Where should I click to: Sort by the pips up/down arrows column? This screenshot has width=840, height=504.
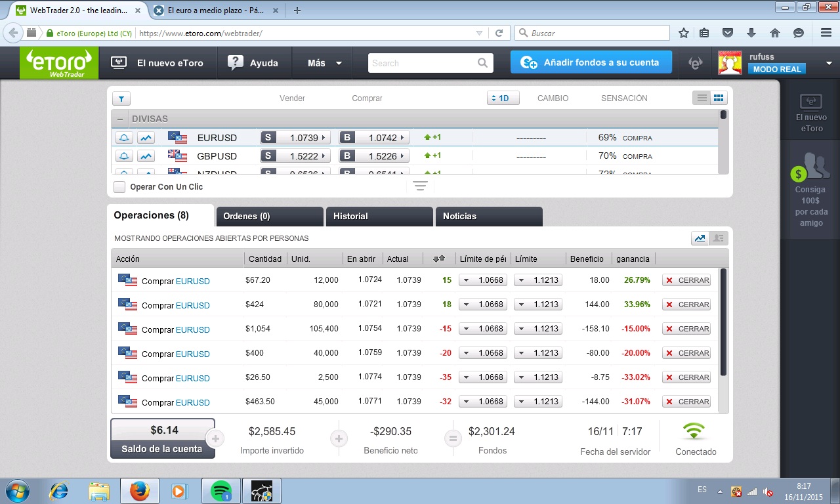tap(439, 259)
